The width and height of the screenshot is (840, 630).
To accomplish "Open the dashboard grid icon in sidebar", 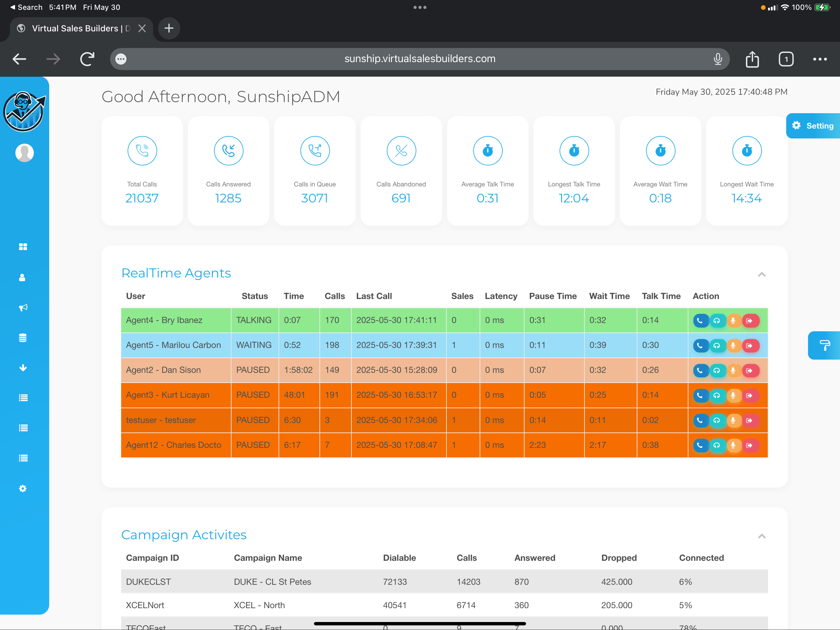I will (x=23, y=247).
